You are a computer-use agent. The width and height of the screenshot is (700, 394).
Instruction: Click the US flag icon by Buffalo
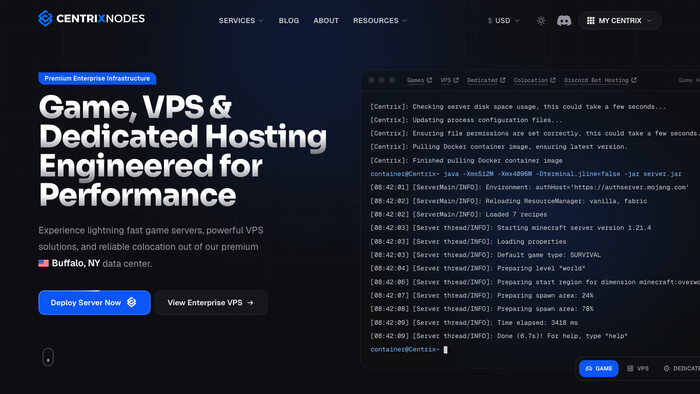43,263
